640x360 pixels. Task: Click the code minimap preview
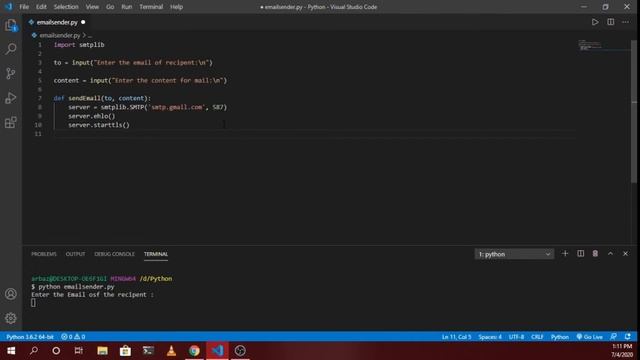[589, 45]
